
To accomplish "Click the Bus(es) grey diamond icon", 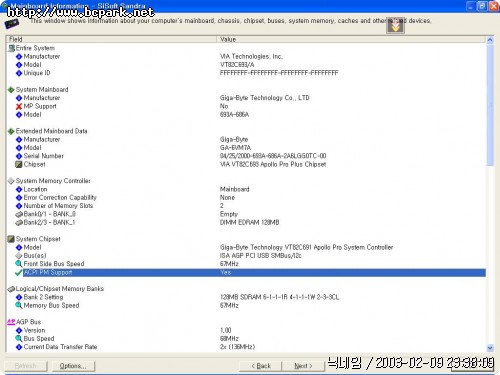I will [x=19, y=256].
